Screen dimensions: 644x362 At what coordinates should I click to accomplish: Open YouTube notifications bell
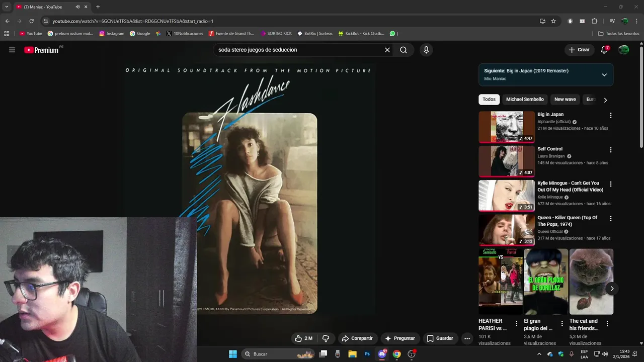click(x=604, y=50)
